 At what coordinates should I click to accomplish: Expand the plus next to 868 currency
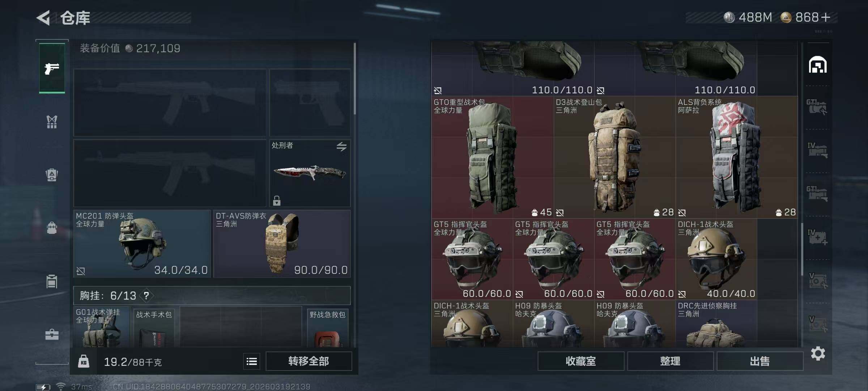(x=826, y=17)
